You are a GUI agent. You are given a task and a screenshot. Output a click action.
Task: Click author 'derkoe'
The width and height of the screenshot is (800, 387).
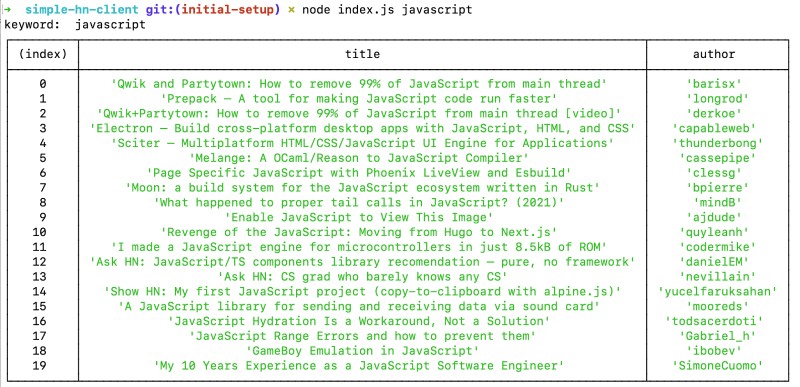tap(714, 113)
